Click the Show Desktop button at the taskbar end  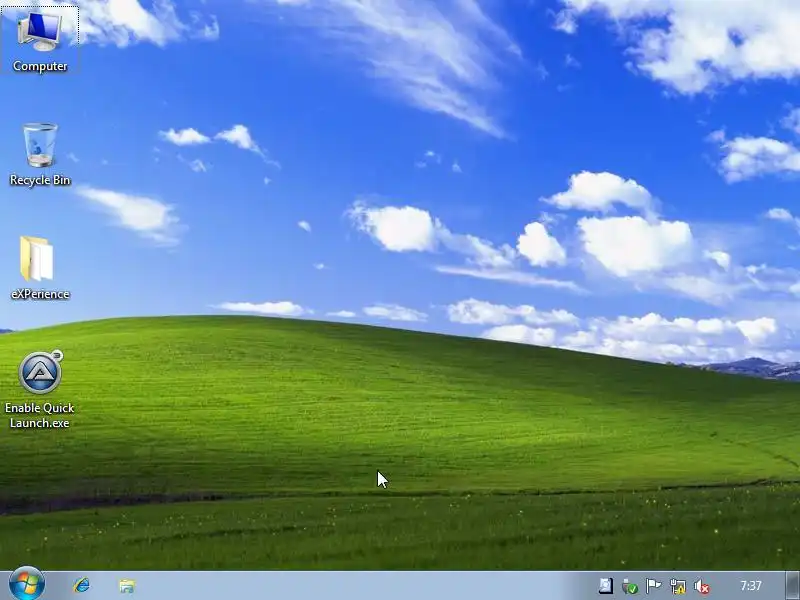(793, 586)
